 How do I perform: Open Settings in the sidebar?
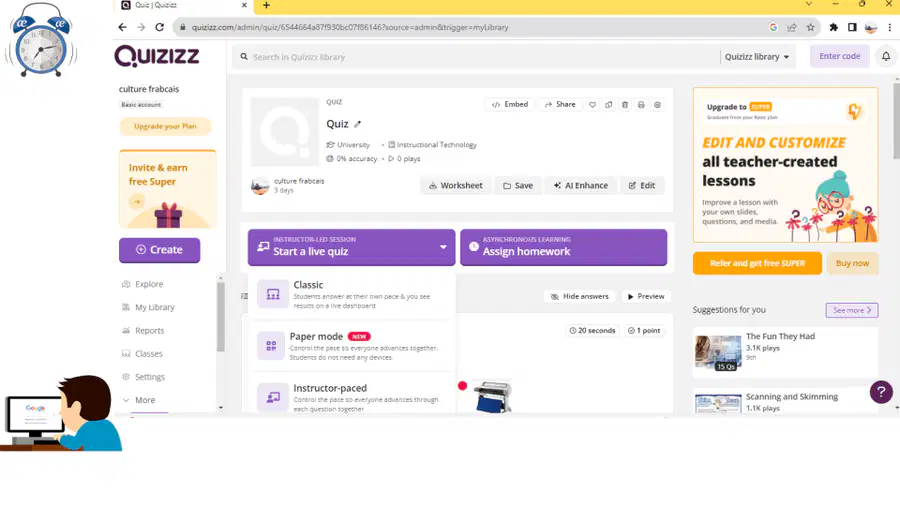click(143, 377)
